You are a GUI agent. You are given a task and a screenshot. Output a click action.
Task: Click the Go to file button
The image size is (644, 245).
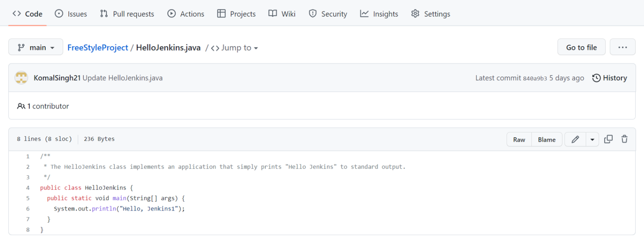581,47
